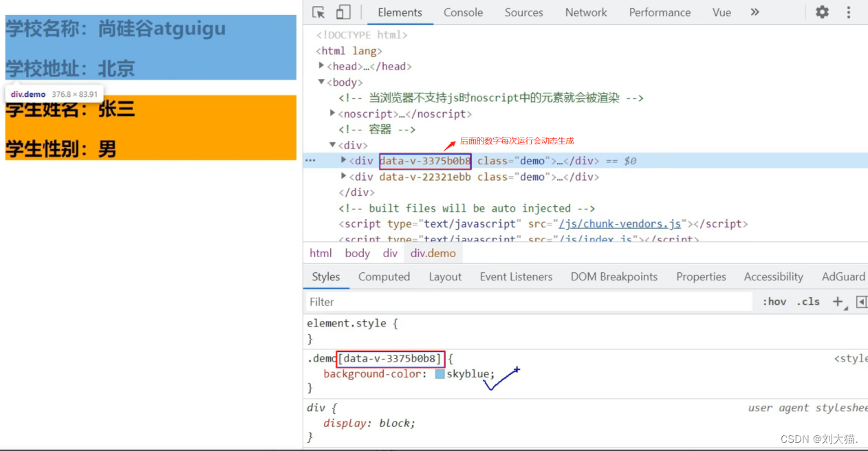Show the Event Listeners pane
The width and height of the screenshot is (868, 451).
pyautogui.click(x=516, y=277)
